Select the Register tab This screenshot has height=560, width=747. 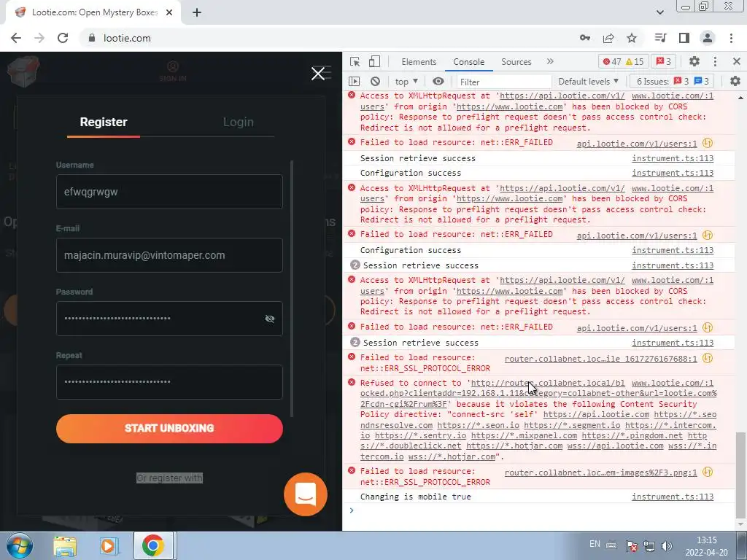click(104, 122)
